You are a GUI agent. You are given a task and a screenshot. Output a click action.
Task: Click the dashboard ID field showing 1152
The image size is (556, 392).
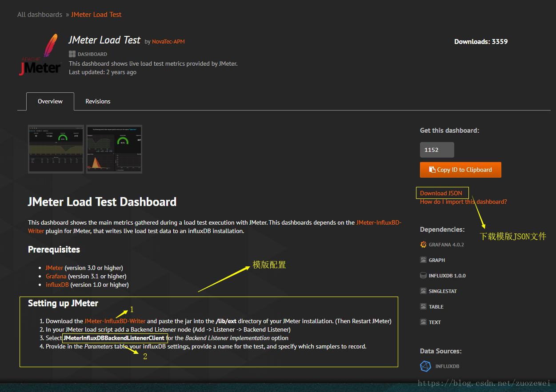click(437, 150)
